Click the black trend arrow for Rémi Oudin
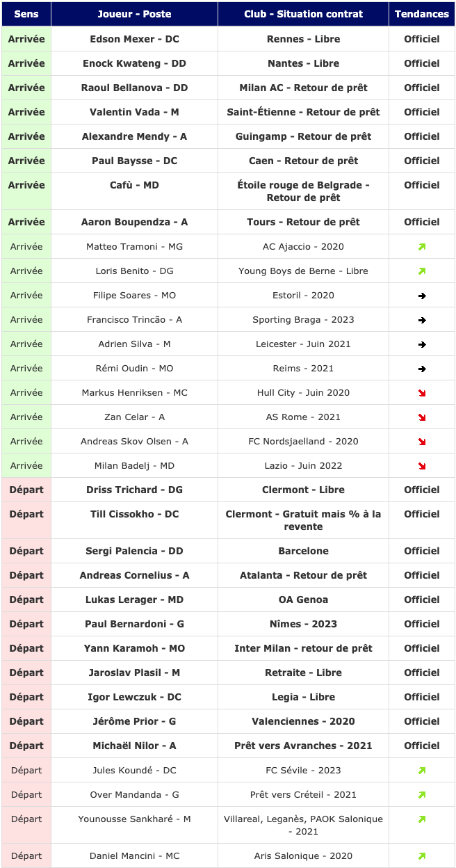Screen dimensions: 456x868 (x=422, y=369)
